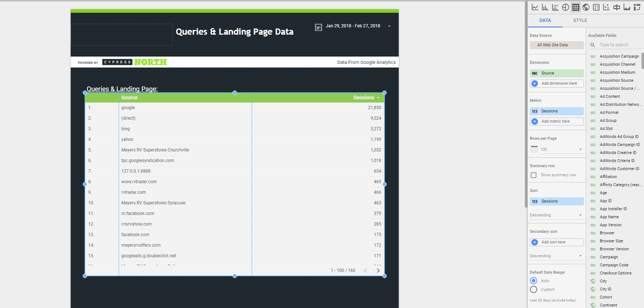
Task: Click Available Fields scrollbar thumb
Action: 643,61
